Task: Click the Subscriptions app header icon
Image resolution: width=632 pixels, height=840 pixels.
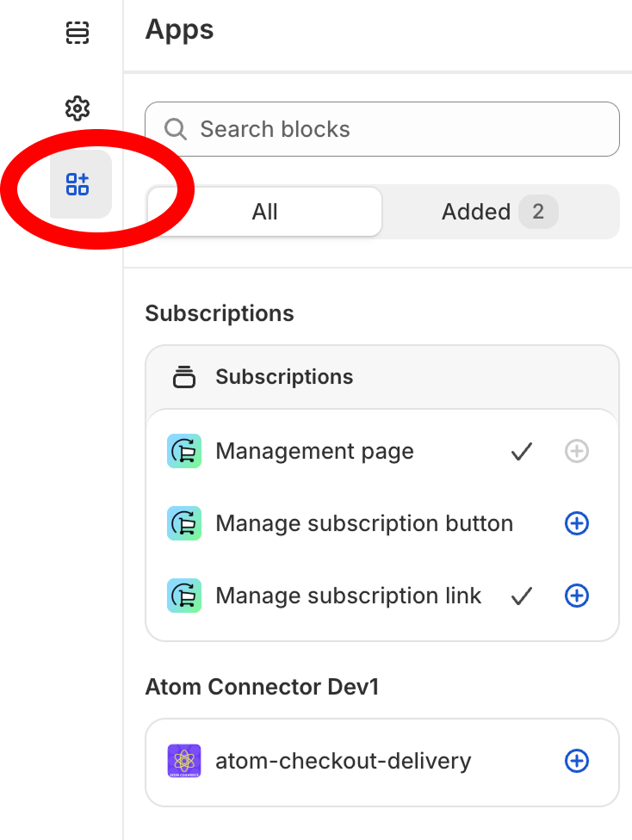Action: pos(183,376)
